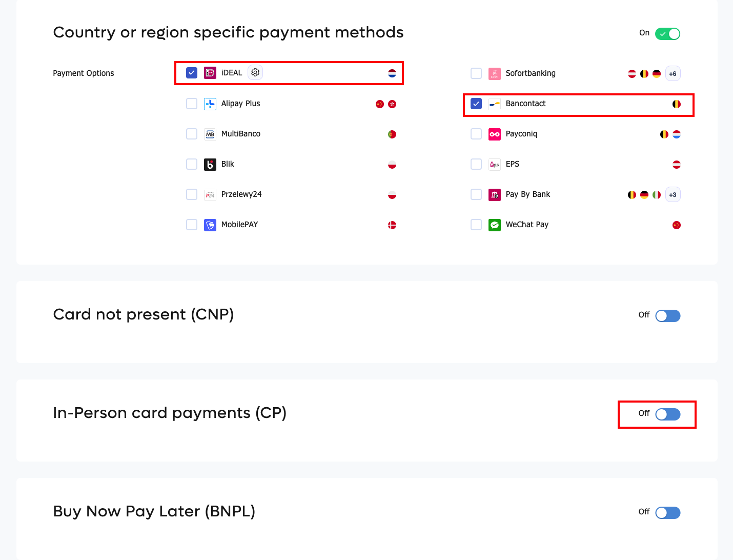Expand Pay By Bank +3 countries badge

click(x=673, y=195)
